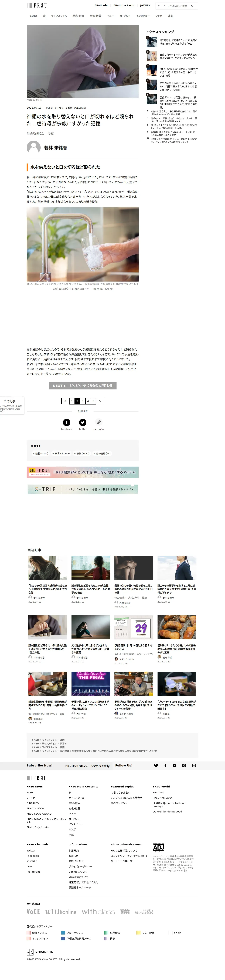The height and width of the screenshot is (980, 225).
Task: Click NEXT どんどん「信じるもの」が変わる button
Action: (x=83, y=385)
